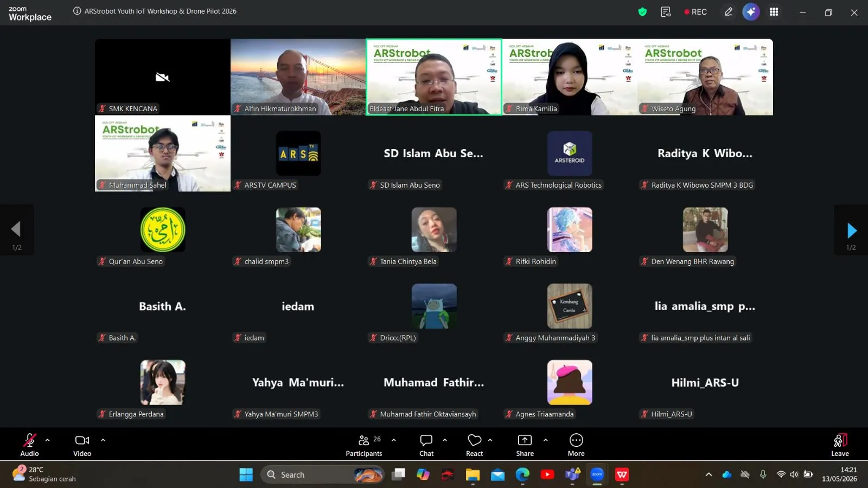This screenshot has height=488, width=868.
Task: Open the More options menu
Action: [x=576, y=445]
